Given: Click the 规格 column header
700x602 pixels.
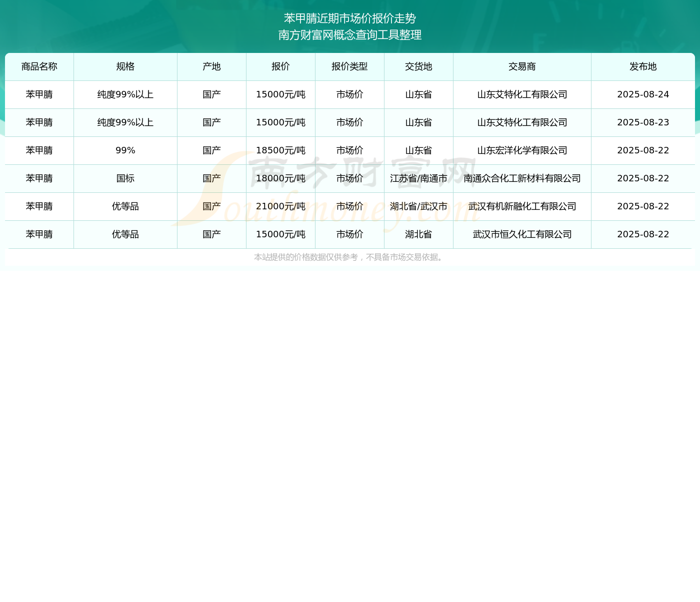Looking at the screenshot, I should (125, 66).
